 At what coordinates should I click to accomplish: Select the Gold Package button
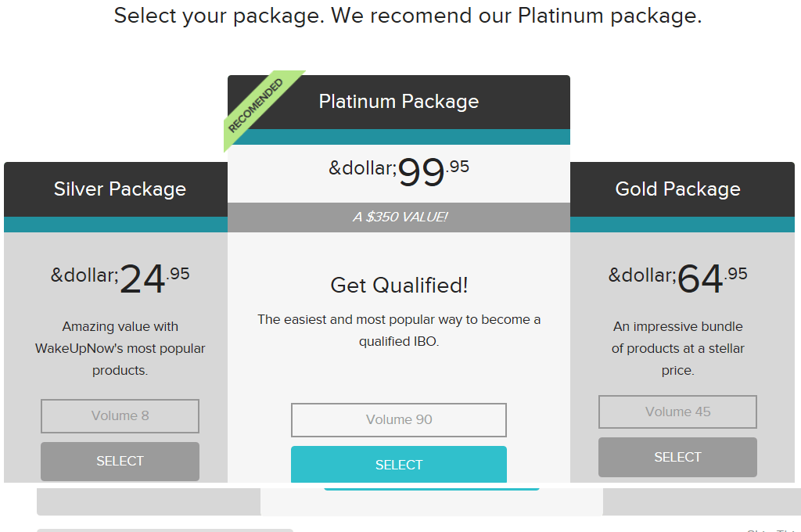(677, 457)
